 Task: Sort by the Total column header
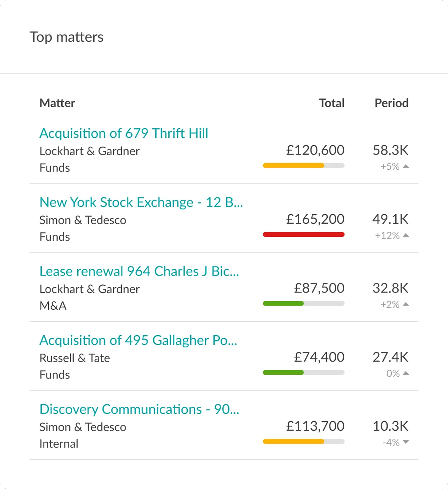point(332,103)
